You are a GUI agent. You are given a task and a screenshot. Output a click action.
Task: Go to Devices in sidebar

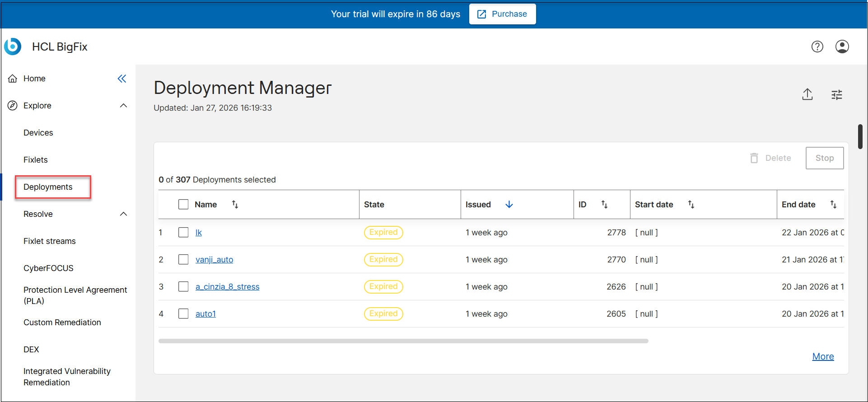(x=38, y=133)
